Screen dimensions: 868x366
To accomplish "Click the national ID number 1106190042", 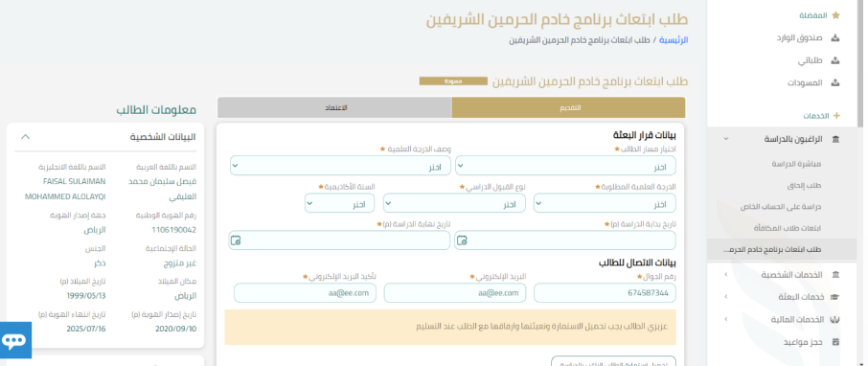I will click(x=173, y=230).
